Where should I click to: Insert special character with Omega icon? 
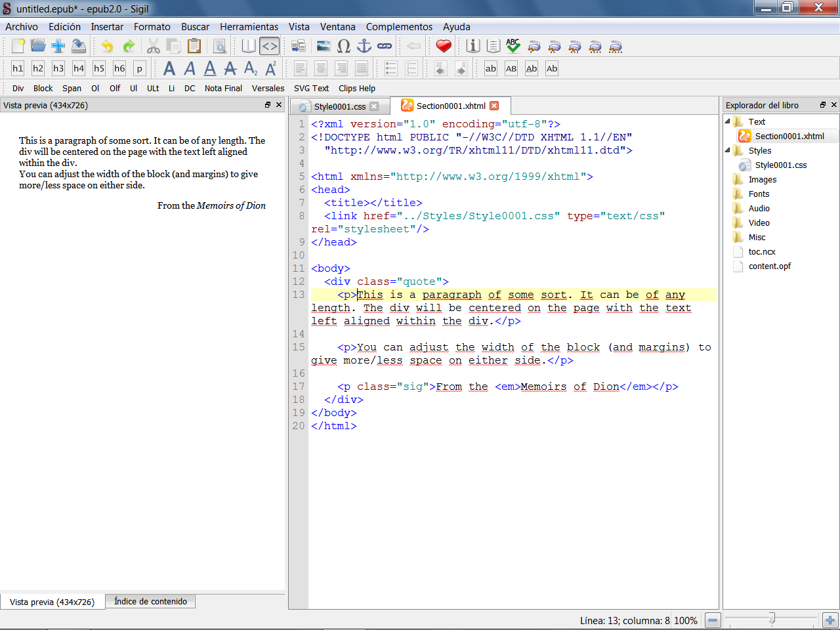(344, 46)
